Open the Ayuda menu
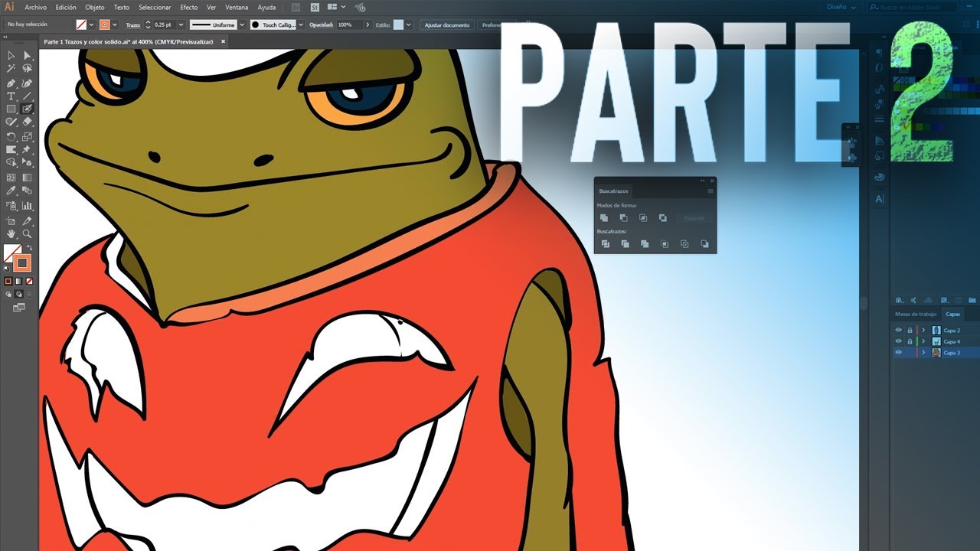980x551 pixels. [266, 7]
